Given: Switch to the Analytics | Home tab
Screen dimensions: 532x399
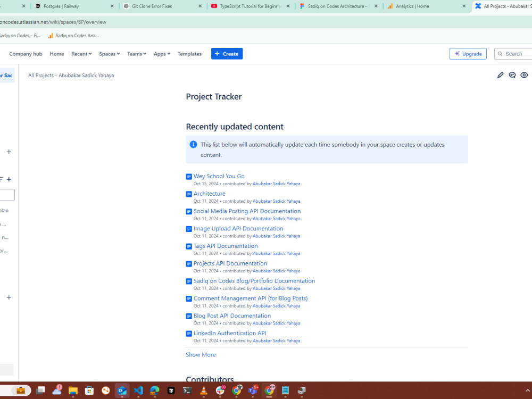Looking at the screenshot, I should point(427,6).
